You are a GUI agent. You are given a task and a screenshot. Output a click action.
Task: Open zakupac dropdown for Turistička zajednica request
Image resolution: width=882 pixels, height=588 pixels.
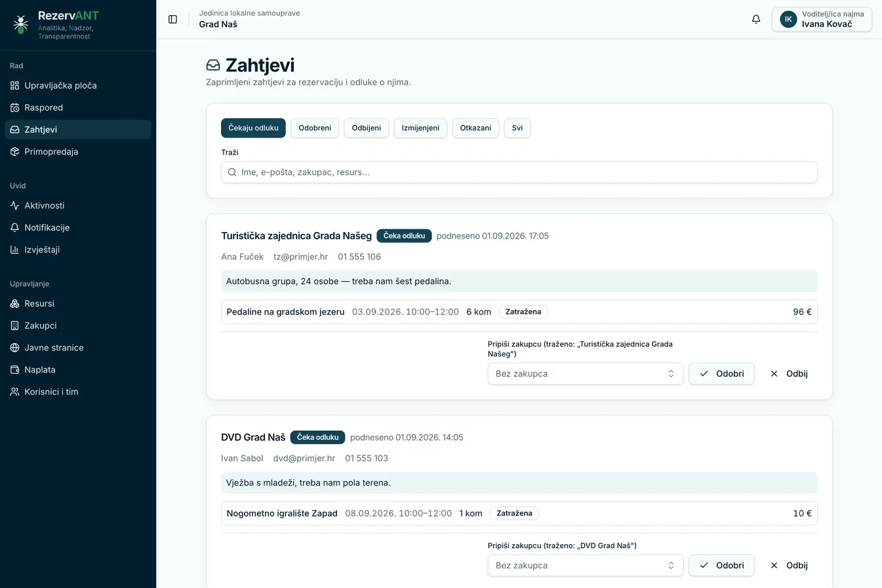pyautogui.click(x=586, y=374)
